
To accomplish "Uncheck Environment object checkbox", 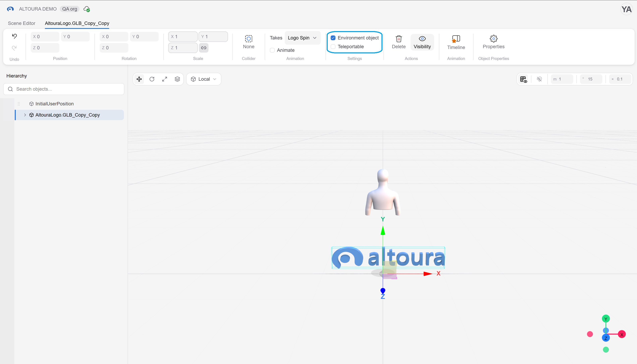I will 333,38.
